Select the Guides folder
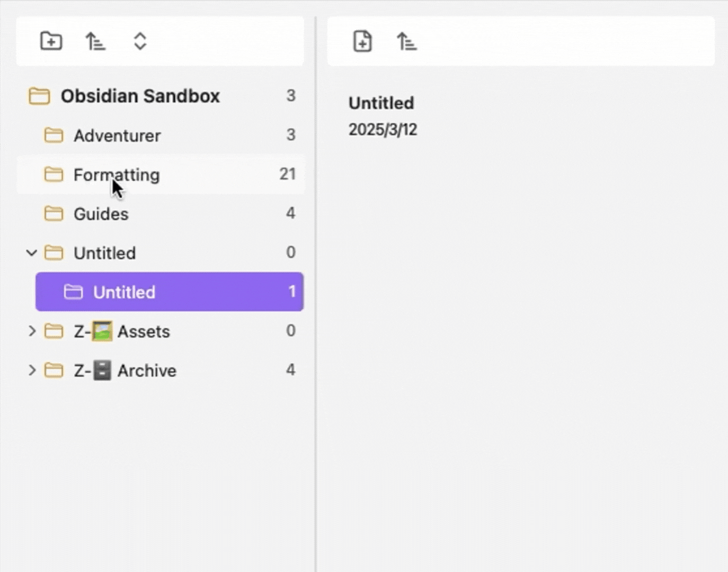This screenshot has width=728, height=572. point(101,213)
